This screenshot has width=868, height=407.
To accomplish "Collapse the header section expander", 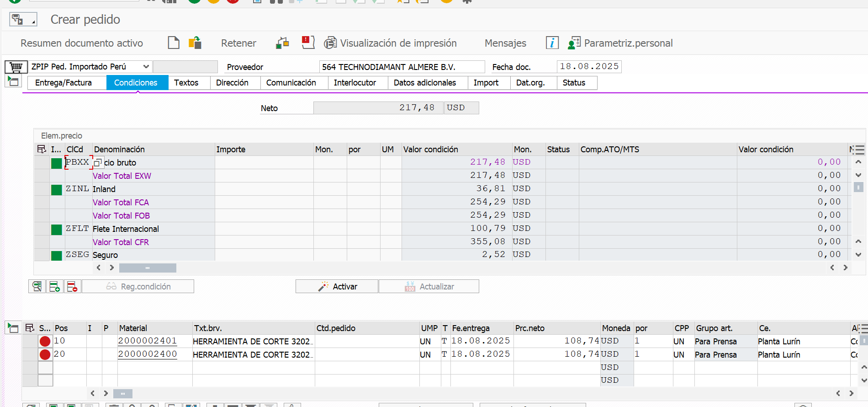I will 13,82.
